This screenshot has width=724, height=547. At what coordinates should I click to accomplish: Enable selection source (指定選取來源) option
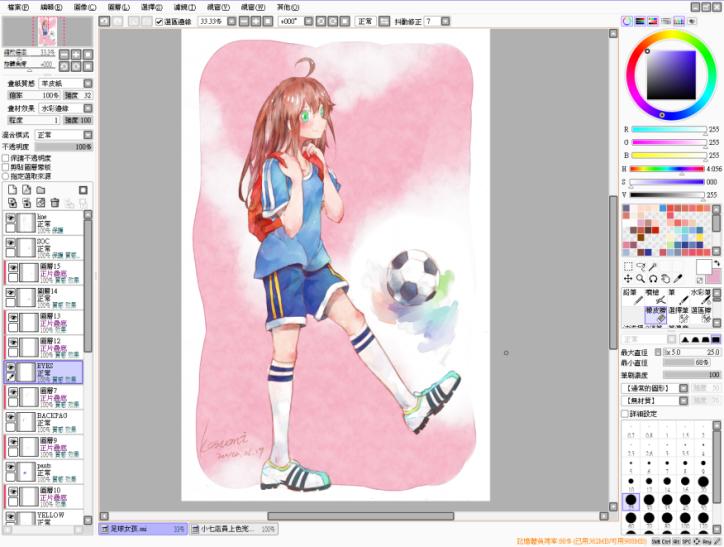point(6,176)
